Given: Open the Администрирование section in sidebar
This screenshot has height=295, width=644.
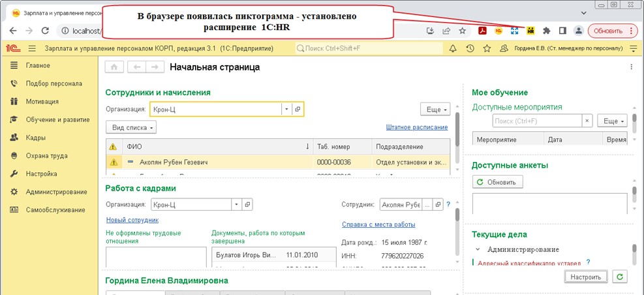Looking at the screenshot, I should point(56,192).
